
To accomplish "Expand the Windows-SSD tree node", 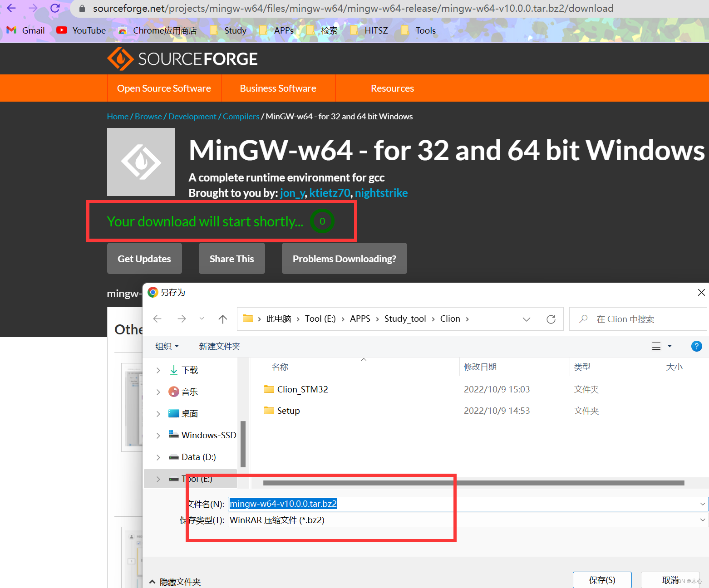I will pos(158,436).
